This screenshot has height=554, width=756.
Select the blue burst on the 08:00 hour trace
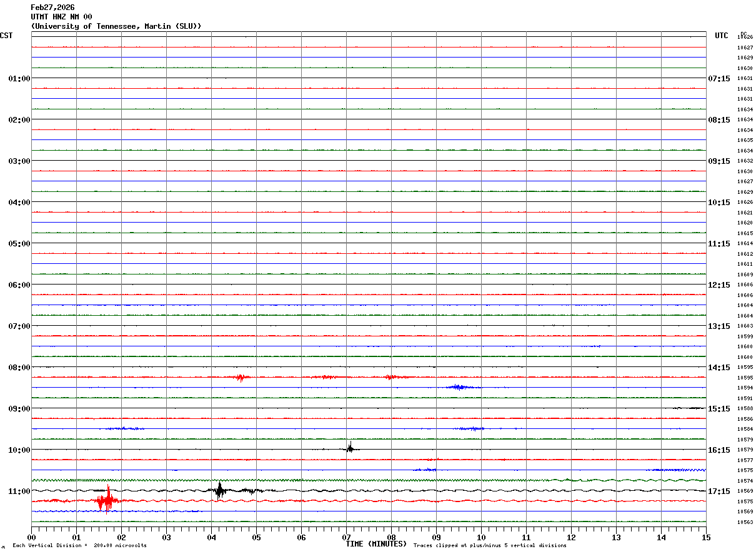tap(462, 388)
